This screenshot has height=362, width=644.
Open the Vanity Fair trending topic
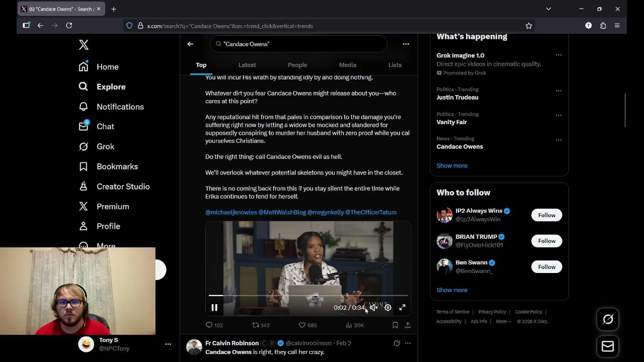pos(452,122)
